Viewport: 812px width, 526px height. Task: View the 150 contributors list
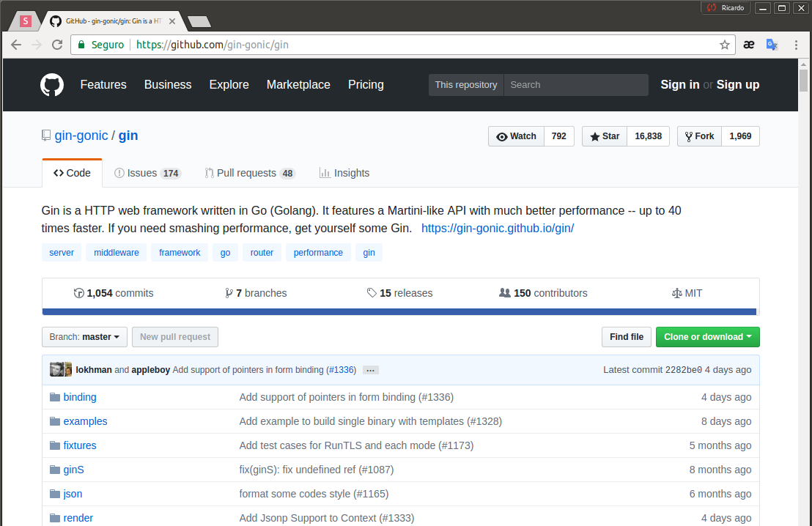(x=543, y=293)
